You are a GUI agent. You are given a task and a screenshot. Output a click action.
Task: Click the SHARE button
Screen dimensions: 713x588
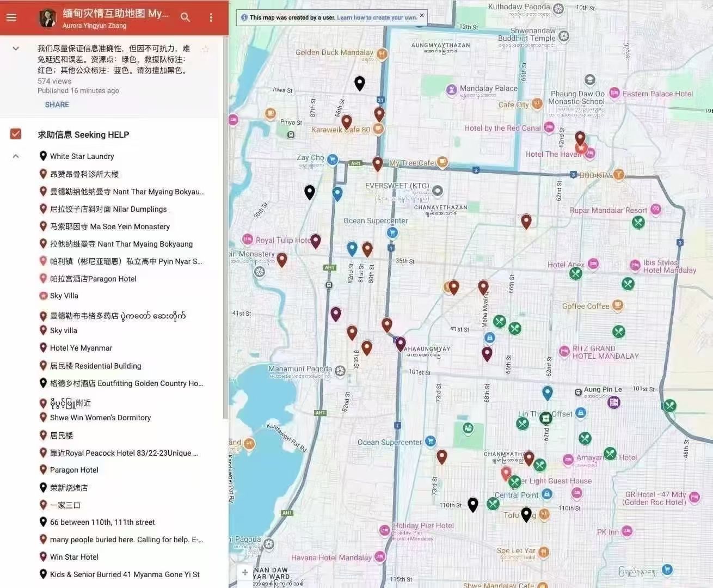(57, 105)
